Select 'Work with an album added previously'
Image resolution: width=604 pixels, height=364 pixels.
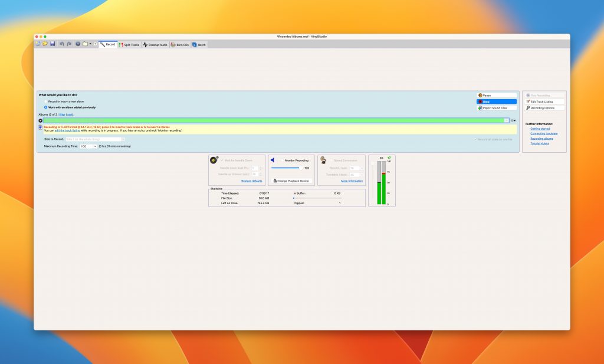pos(46,107)
